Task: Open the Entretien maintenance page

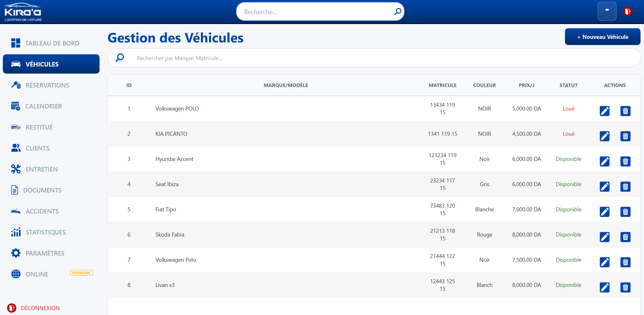Action: 51,169
